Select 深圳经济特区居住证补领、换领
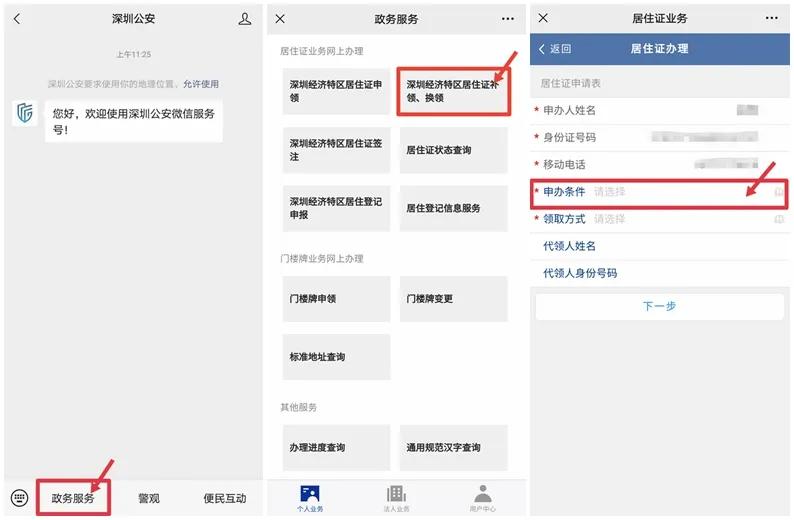 tap(454, 91)
